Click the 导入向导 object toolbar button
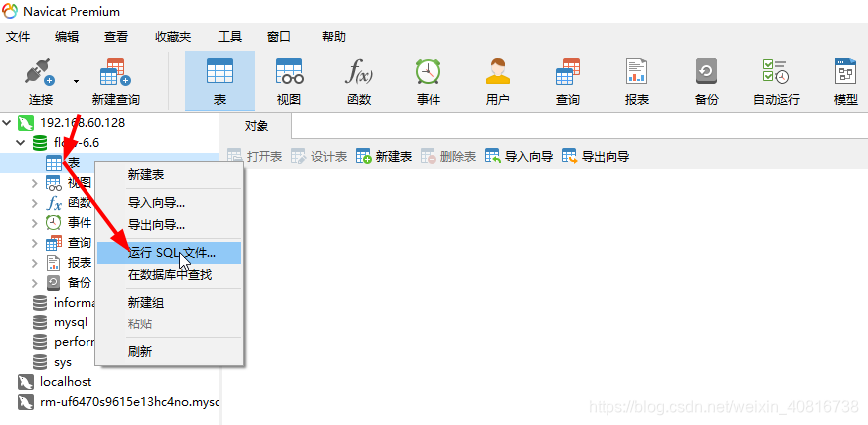Screen dimensions: 868x425 tap(519, 157)
